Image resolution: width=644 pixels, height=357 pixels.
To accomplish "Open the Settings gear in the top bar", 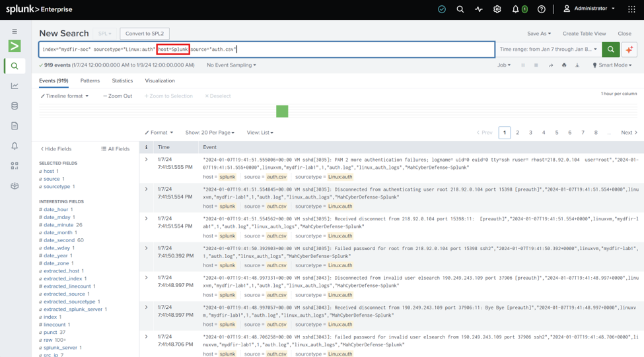I will tap(497, 9).
